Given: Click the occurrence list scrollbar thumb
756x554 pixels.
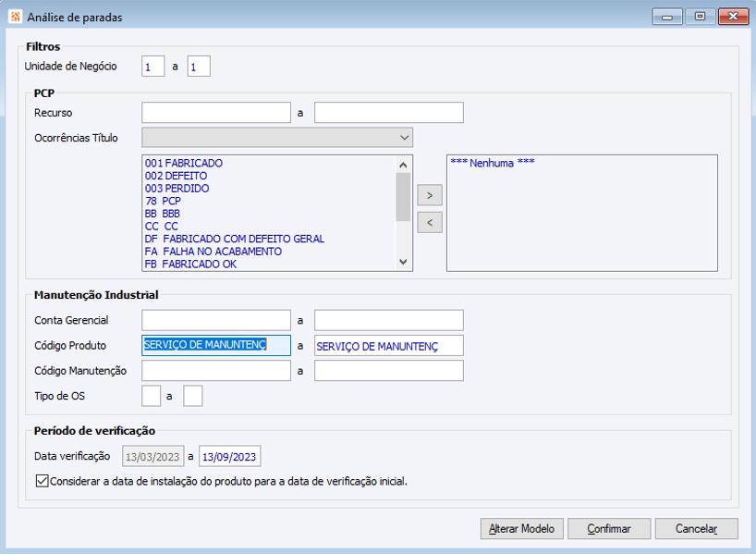Looking at the screenshot, I should [x=403, y=197].
